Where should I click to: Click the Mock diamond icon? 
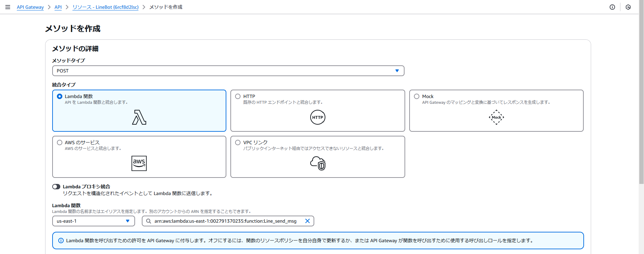click(496, 117)
